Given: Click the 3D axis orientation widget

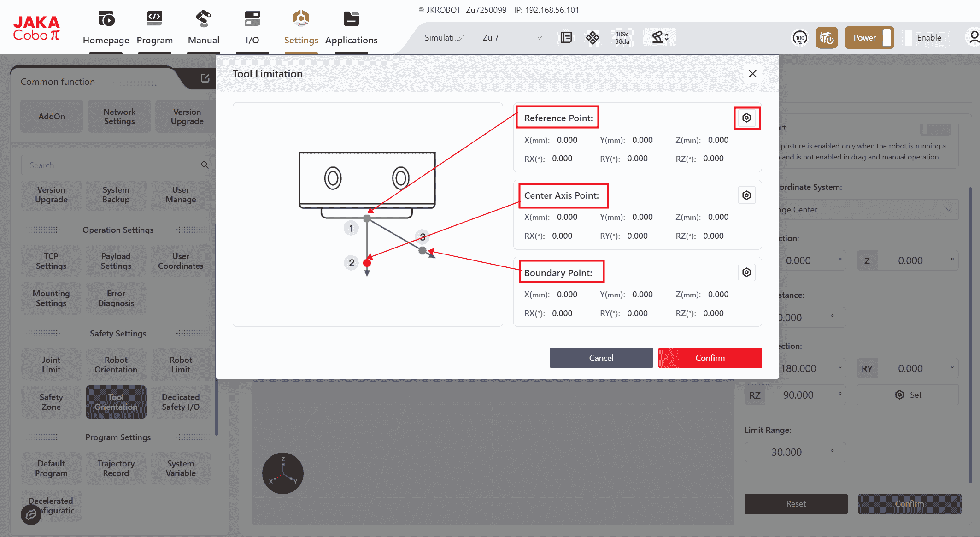Looking at the screenshot, I should (x=282, y=473).
